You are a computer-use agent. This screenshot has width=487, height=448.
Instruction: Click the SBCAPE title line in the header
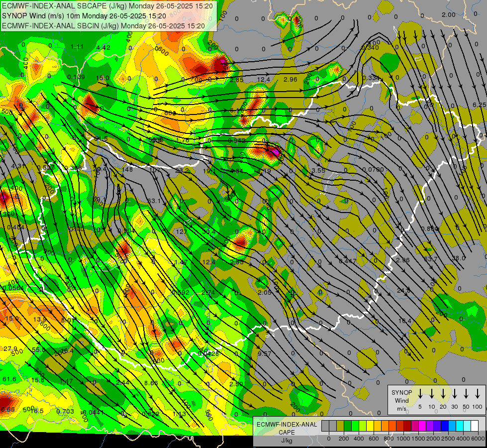[107, 6]
